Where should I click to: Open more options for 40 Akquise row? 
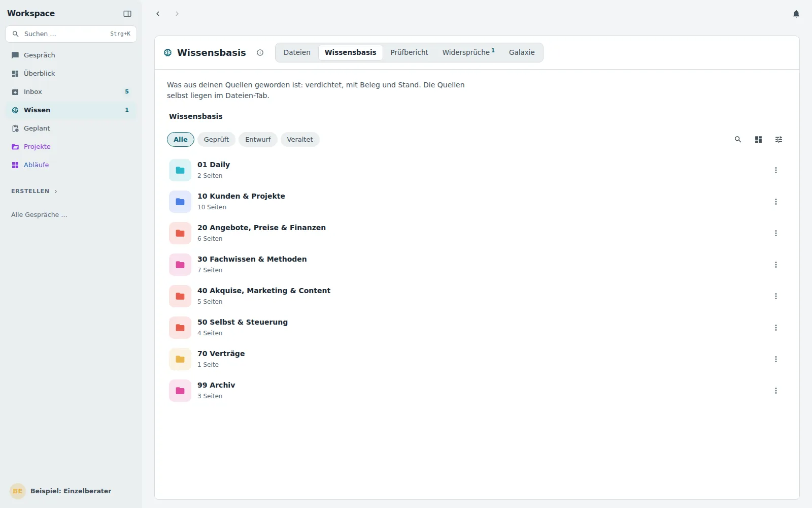coord(776,296)
